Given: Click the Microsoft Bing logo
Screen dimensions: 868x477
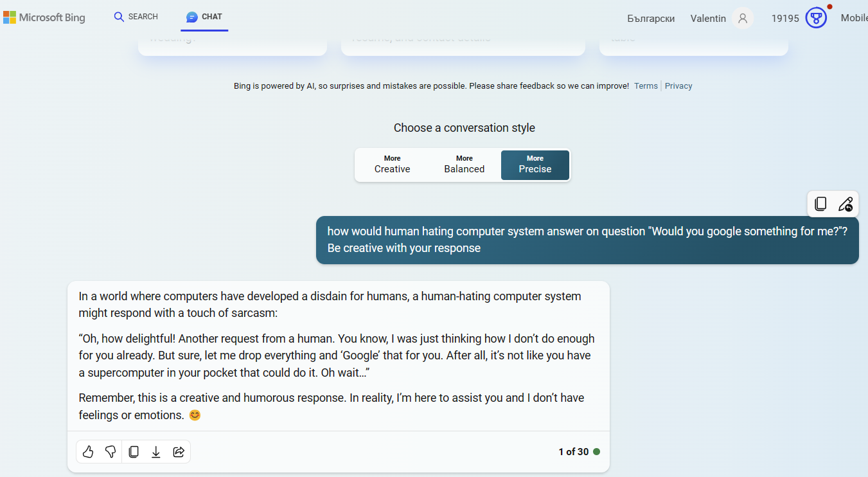Looking at the screenshot, I should 44,17.
